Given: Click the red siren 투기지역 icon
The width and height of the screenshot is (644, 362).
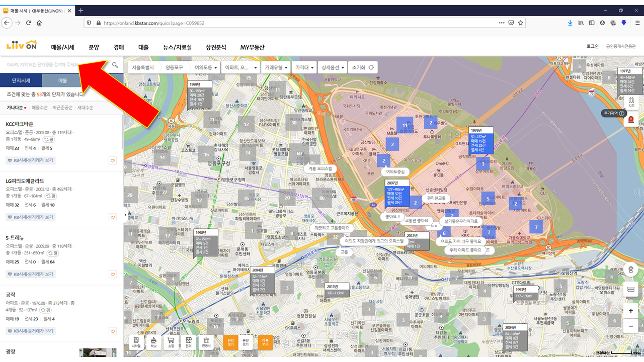Looking at the screenshot, I should click(631, 119).
